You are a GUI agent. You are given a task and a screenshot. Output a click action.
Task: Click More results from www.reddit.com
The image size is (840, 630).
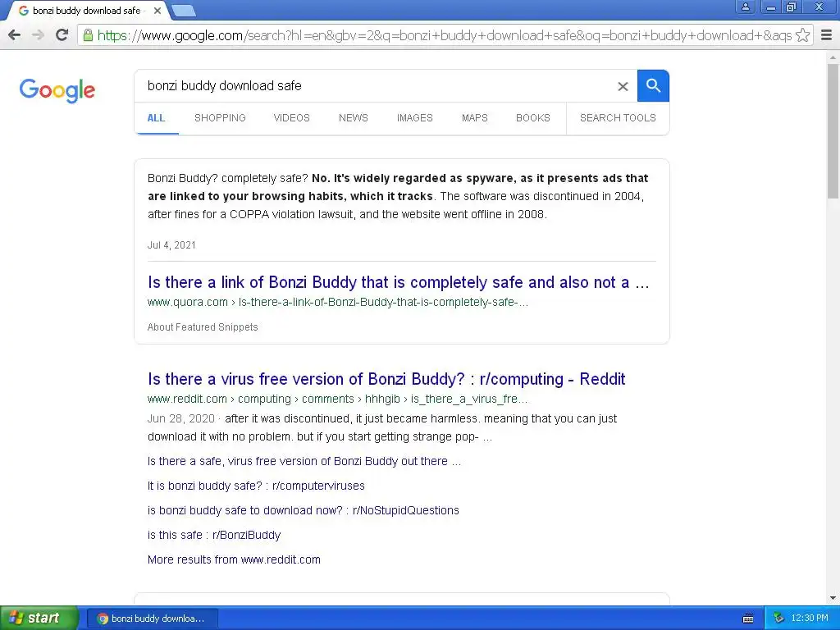(234, 559)
